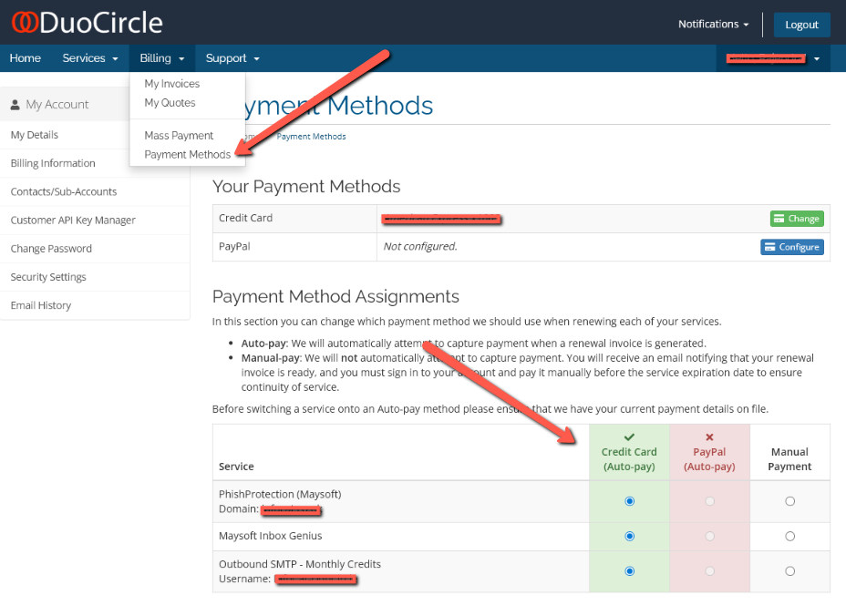
Task: Set Maysoft Inbox Genius to PayPal auto-pay
Action: pos(709,536)
